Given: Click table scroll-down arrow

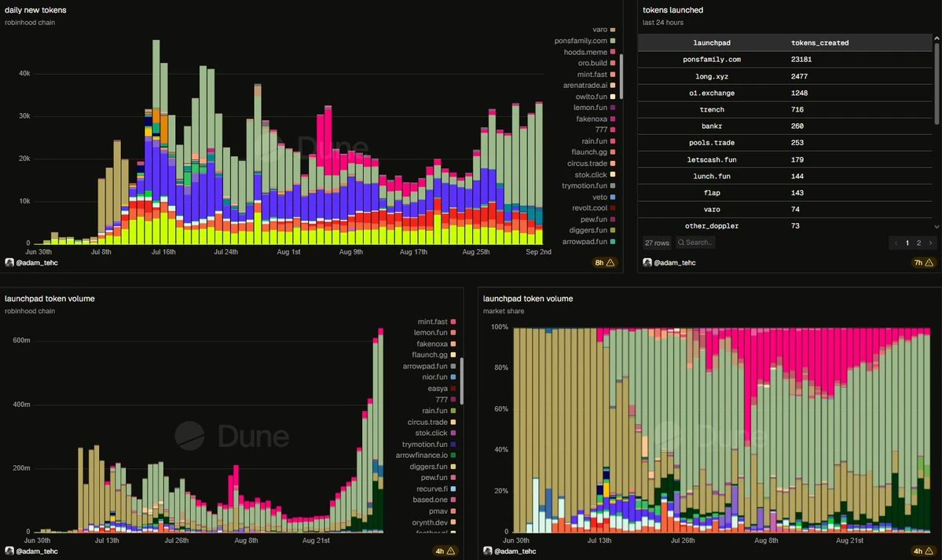Looking at the screenshot, I should (937, 226).
